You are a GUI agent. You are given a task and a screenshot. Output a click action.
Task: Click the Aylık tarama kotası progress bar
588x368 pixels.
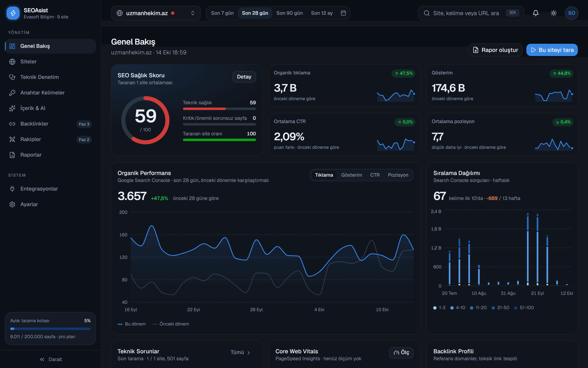click(x=50, y=329)
